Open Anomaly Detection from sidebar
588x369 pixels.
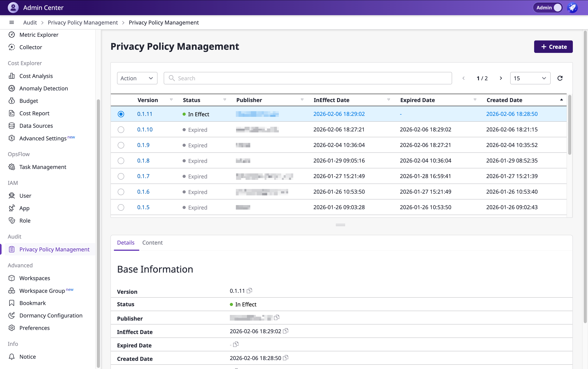tap(43, 88)
